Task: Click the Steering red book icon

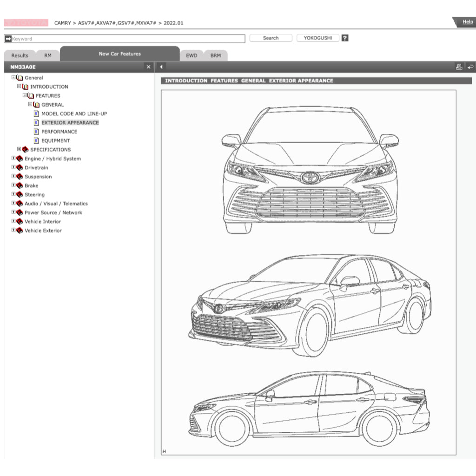Action: pyautogui.click(x=20, y=195)
